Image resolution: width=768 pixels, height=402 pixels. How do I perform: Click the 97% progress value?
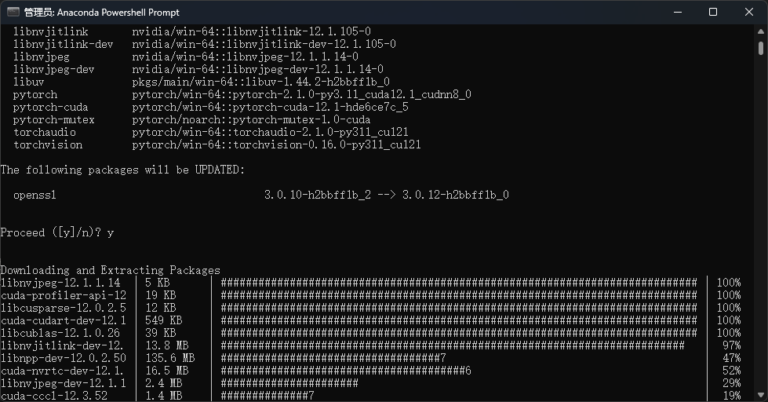[x=728, y=345]
